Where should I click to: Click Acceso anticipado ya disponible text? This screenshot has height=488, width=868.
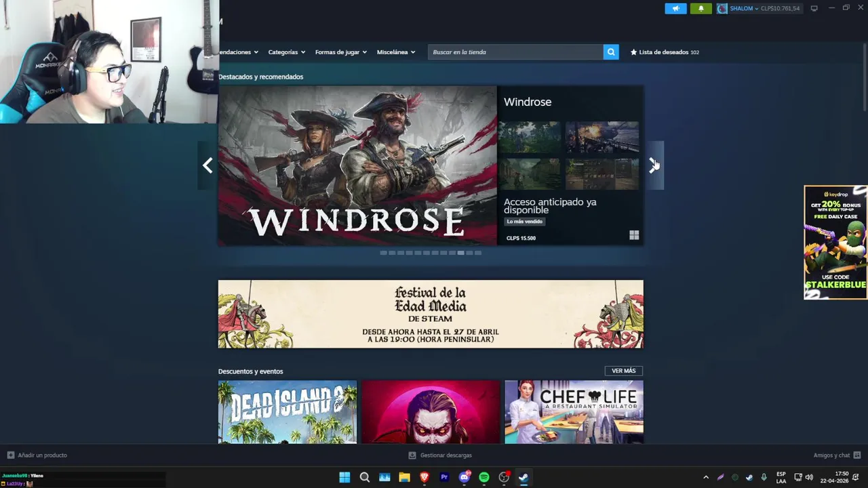550,206
